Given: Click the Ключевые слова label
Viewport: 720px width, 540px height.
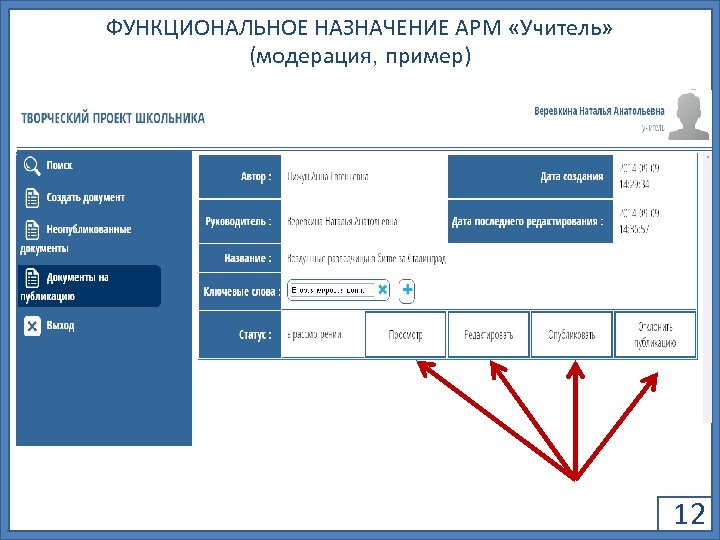Looking at the screenshot, I should [242, 291].
